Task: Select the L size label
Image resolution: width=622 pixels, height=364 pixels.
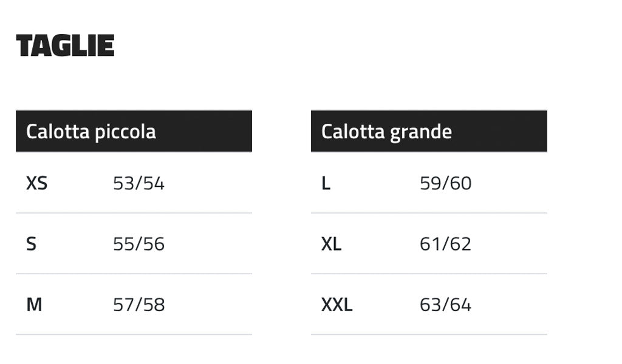Action: (x=326, y=183)
